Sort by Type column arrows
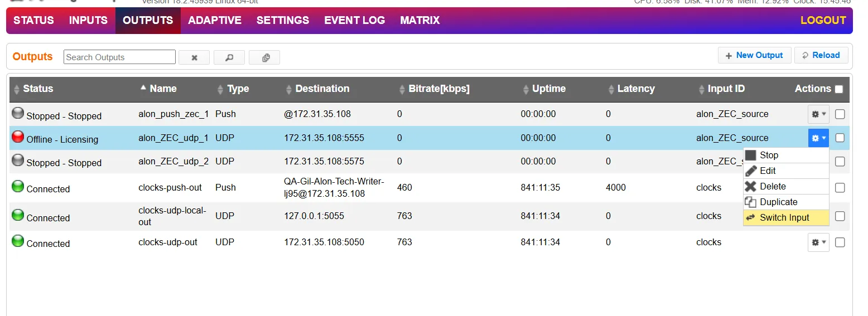Image resolution: width=868 pixels, height=316 pixels. coord(220,89)
